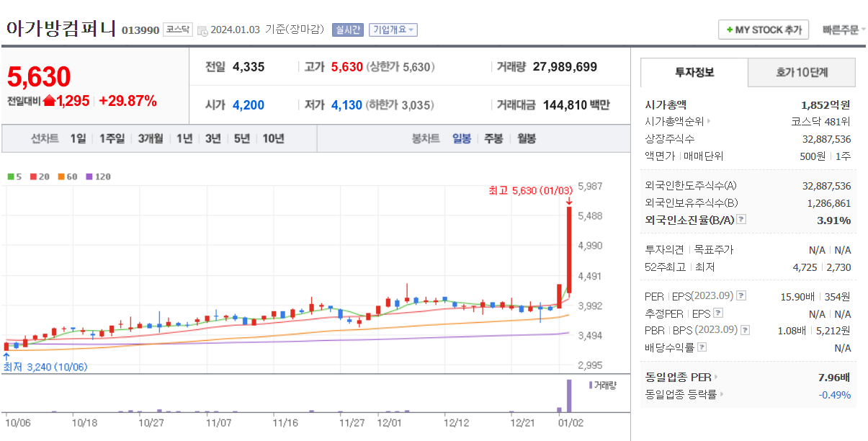Click 시가총액 value 1,852억원
The height and width of the screenshot is (441, 868).
pyautogui.click(x=826, y=104)
